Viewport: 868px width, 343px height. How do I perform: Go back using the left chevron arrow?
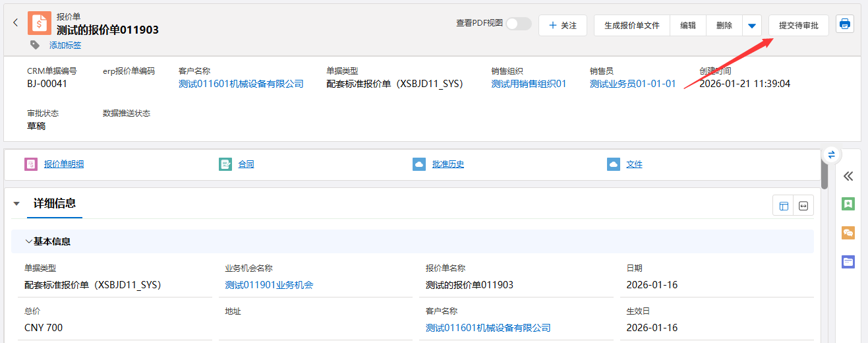point(16,23)
